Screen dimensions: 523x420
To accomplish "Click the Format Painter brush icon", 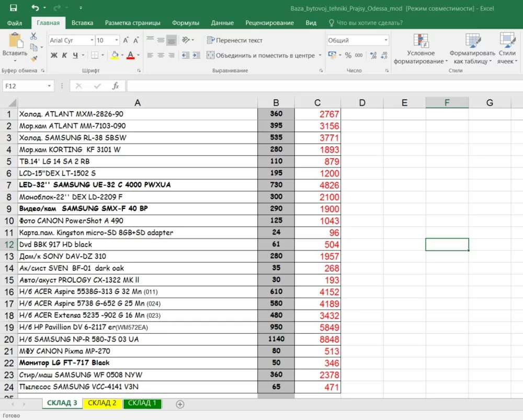I will tap(33, 59).
